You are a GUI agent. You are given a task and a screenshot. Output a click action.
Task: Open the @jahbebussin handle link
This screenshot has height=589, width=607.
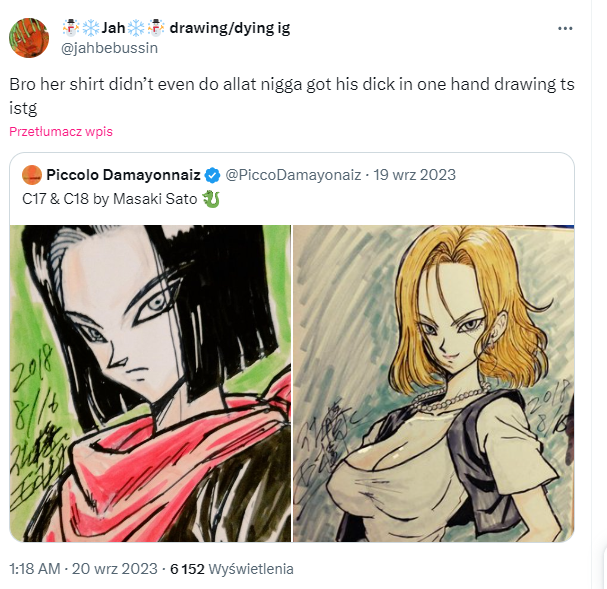coord(110,48)
